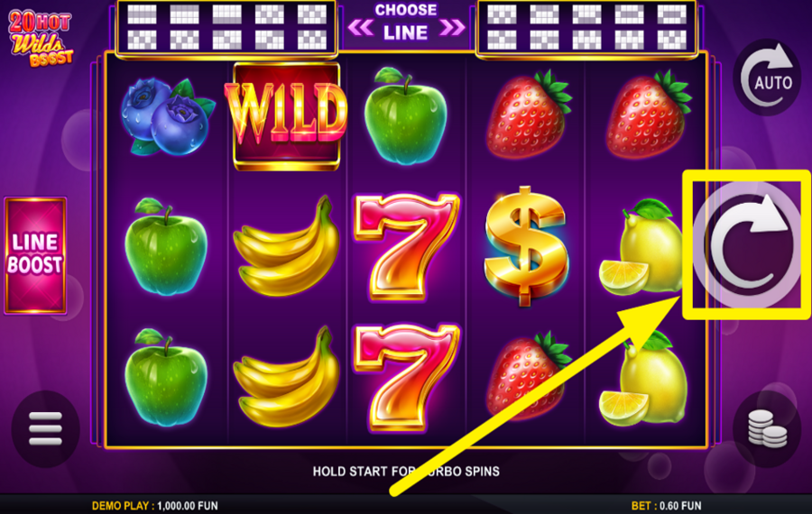Click the HOLD START FOR TURBO SPINS message
Image resolution: width=812 pixels, height=514 pixels.
(x=406, y=472)
